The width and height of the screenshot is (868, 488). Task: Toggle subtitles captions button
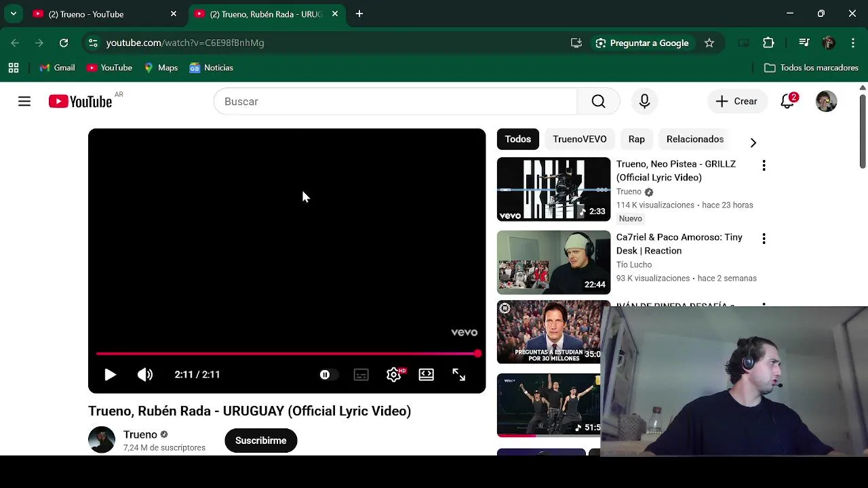coord(361,375)
